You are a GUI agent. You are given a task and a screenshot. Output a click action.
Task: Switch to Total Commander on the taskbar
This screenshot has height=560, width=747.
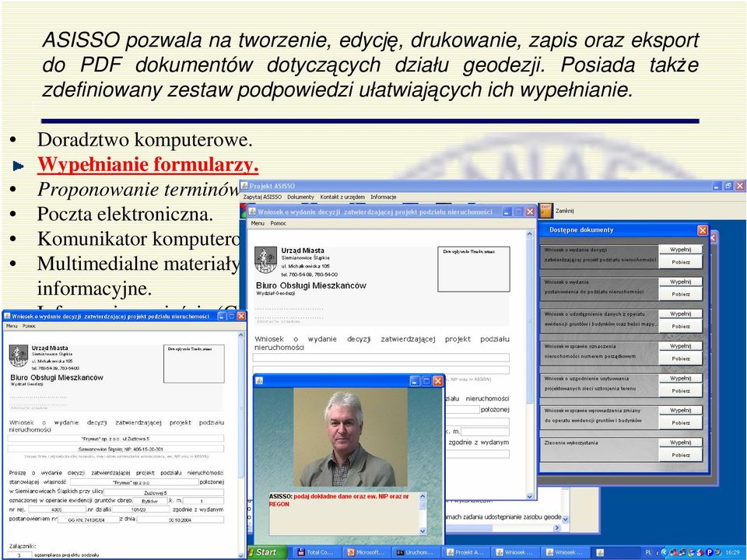(316, 552)
